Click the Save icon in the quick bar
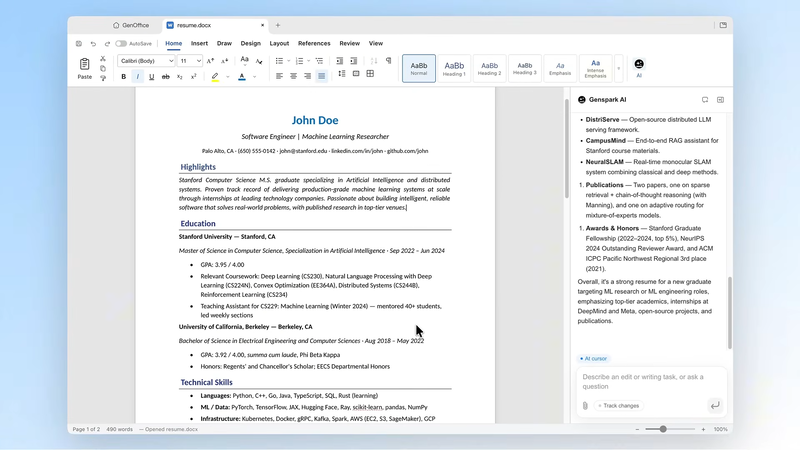This screenshot has height=450, width=800. click(x=79, y=44)
